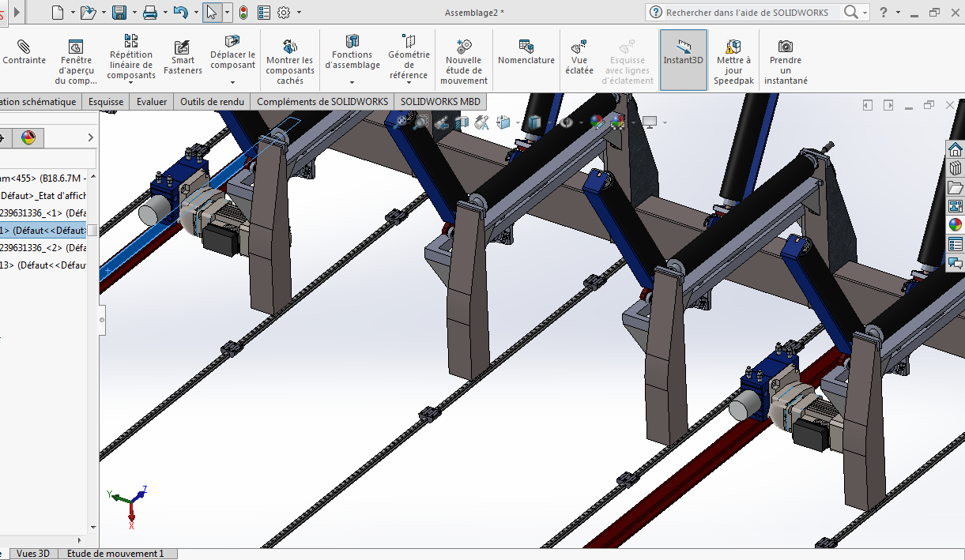Switch to the Vues 3D bottom tab

click(x=32, y=554)
